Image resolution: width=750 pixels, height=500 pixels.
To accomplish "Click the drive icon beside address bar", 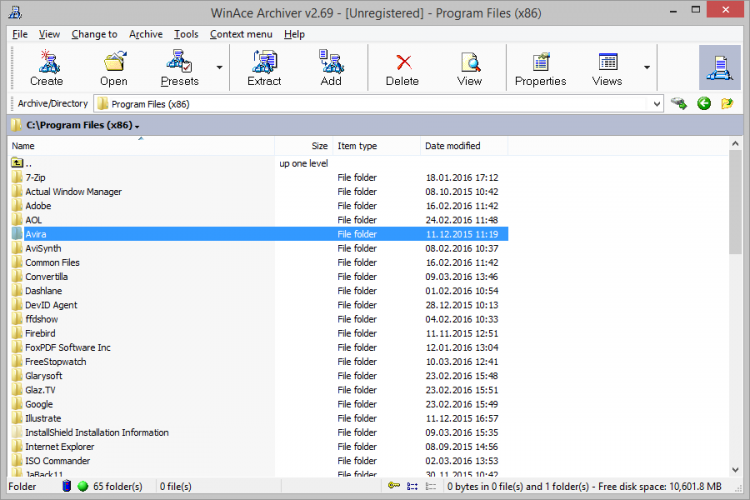I will (x=679, y=103).
